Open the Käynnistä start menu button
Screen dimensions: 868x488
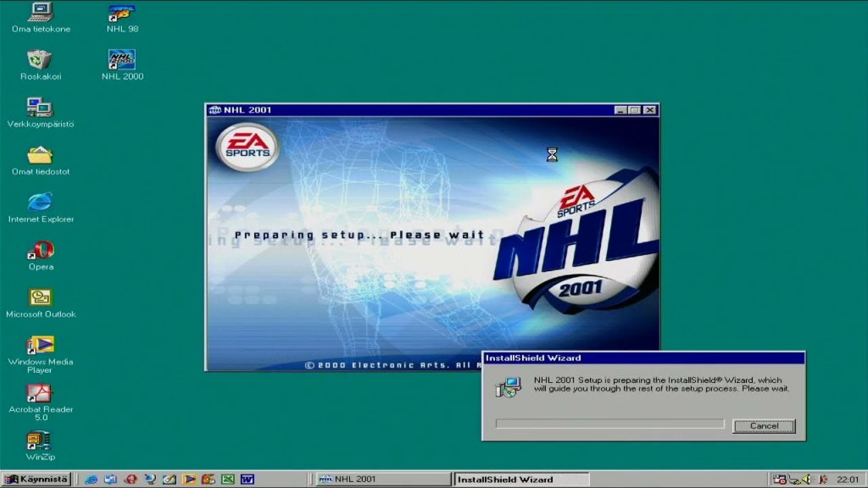[36, 480]
